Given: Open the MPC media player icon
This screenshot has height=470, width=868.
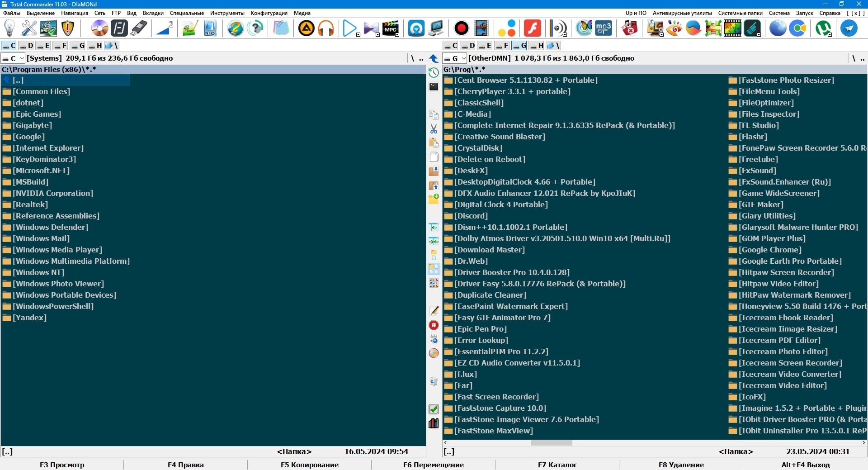Looking at the screenshot, I should click(x=390, y=28).
